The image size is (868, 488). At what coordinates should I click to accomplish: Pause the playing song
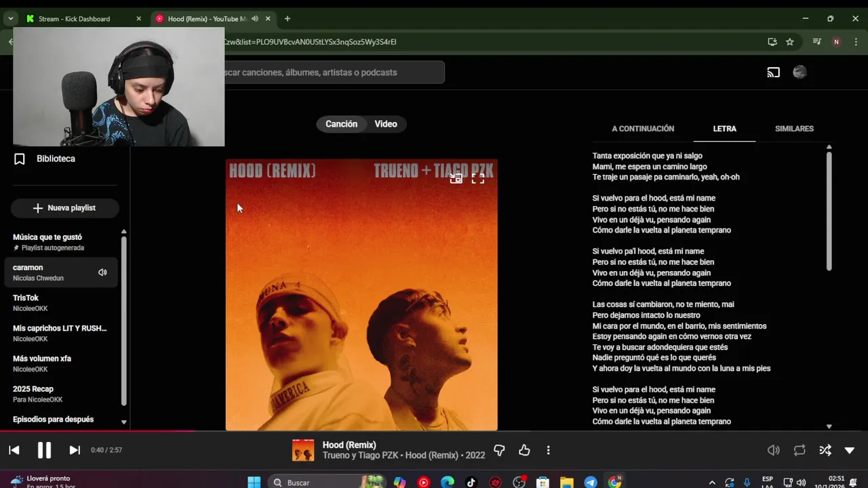tap(44, 450)
